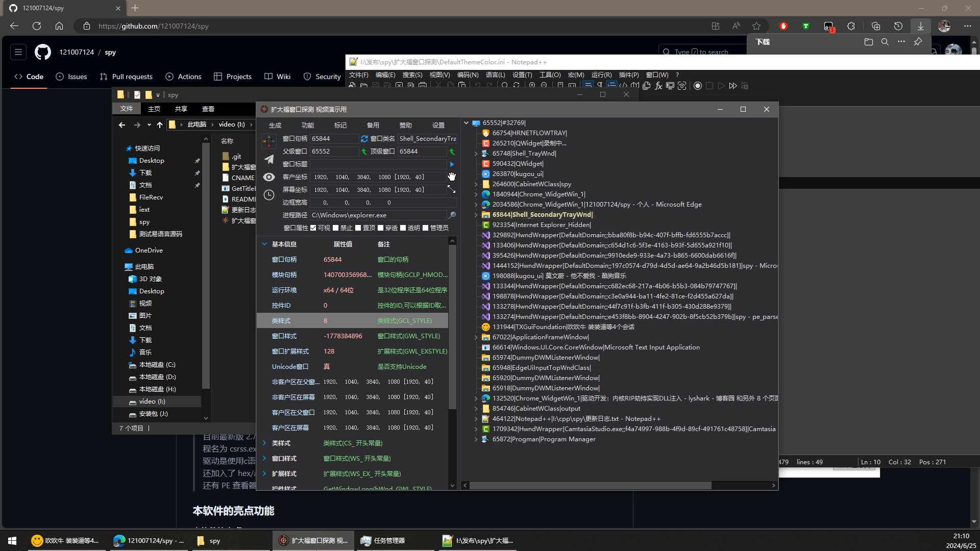
Task: Open the 功能 menu
Action: pyautogui.click(x=307, y=126)
